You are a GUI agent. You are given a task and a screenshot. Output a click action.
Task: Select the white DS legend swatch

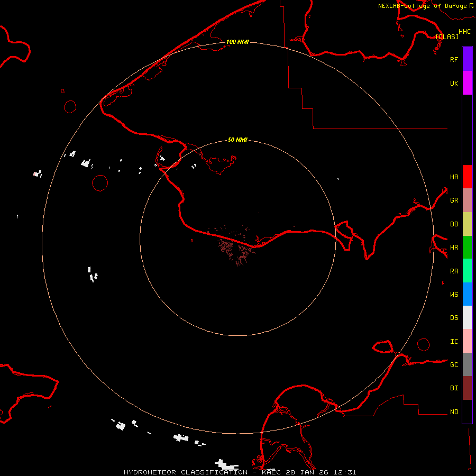pyautogui.click(x=467, y=317)
